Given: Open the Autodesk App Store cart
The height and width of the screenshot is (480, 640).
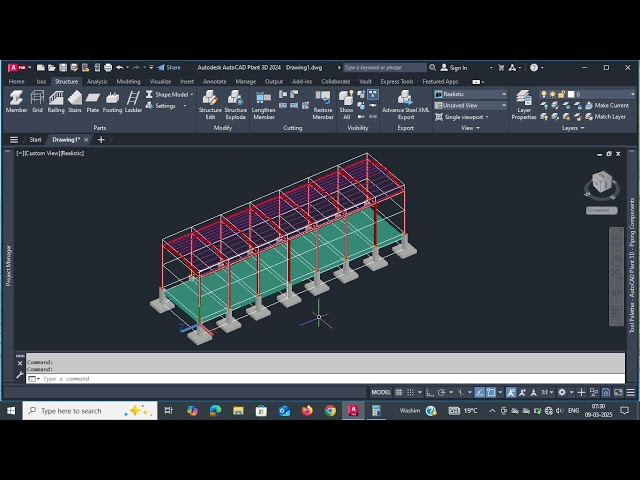Looking at the screenshot, I should [x=501, y=68].
